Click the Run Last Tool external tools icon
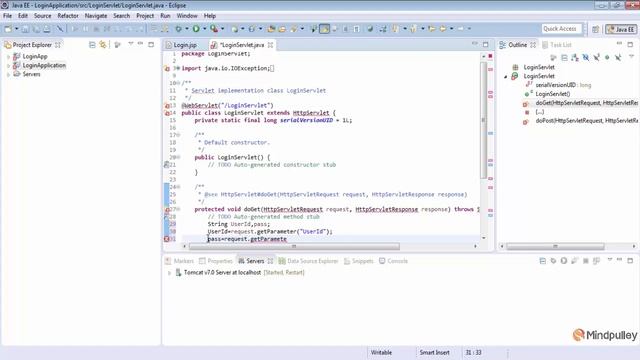Image resolution: width=640 pixels, height=360 pixels. (x=214, y=29)
